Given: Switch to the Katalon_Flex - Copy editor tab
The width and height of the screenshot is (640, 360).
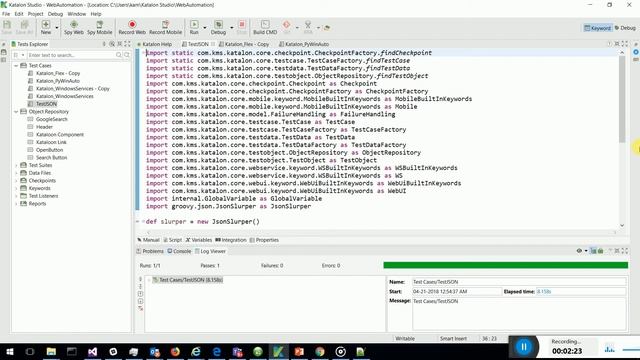Looking at the screenshot, I should (x=244, y=44).
